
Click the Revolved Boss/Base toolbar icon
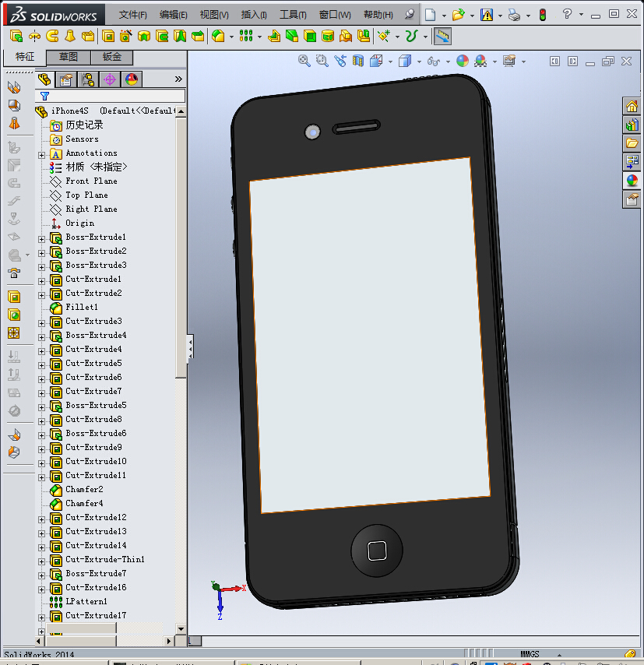tap(34, 37)
